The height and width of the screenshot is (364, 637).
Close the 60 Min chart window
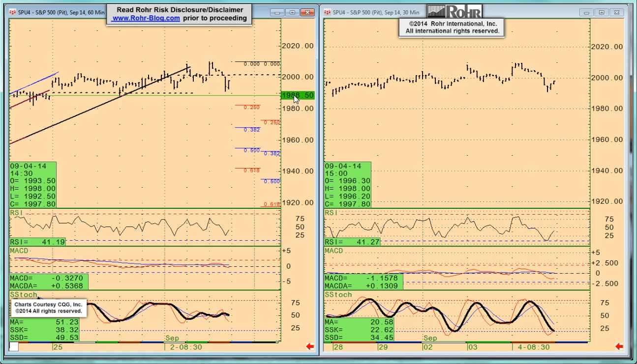307,12
